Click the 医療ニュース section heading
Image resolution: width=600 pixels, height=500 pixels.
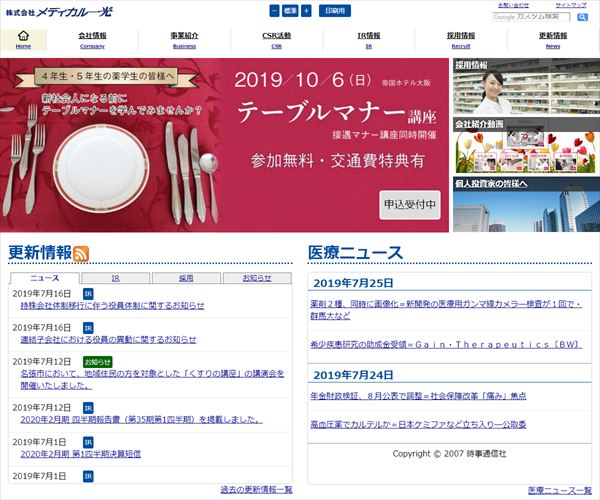355,253
